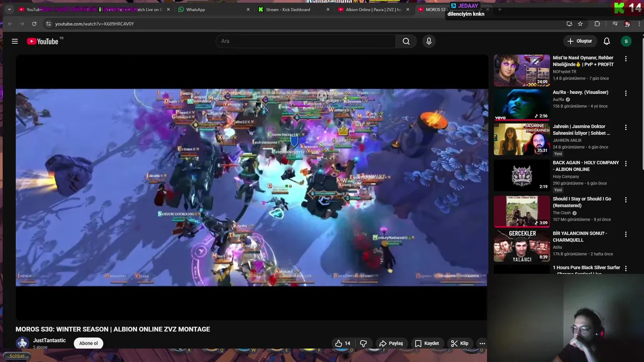
Task: Open options for Black Silver Surfer video
Action: coord(626,268)
